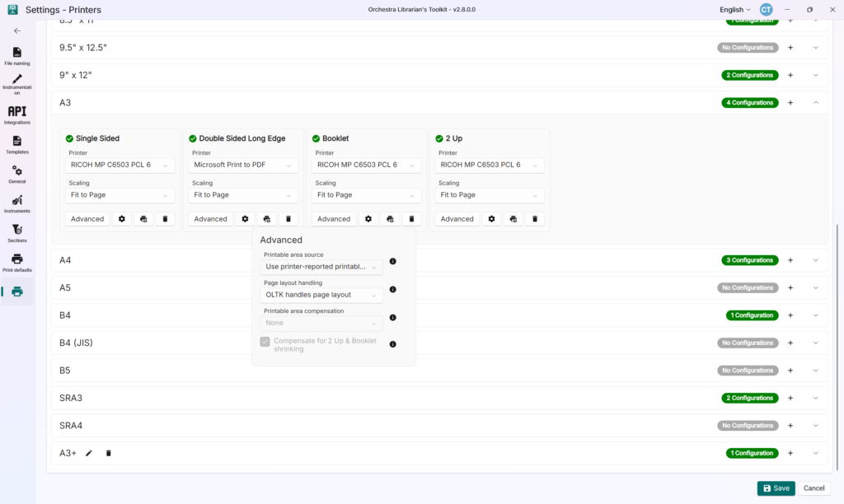Screen dimensions: 844x504
Task: Delete Double Sided Long Edge configuration
Action: pyautogui.click(x=288, y=219)
